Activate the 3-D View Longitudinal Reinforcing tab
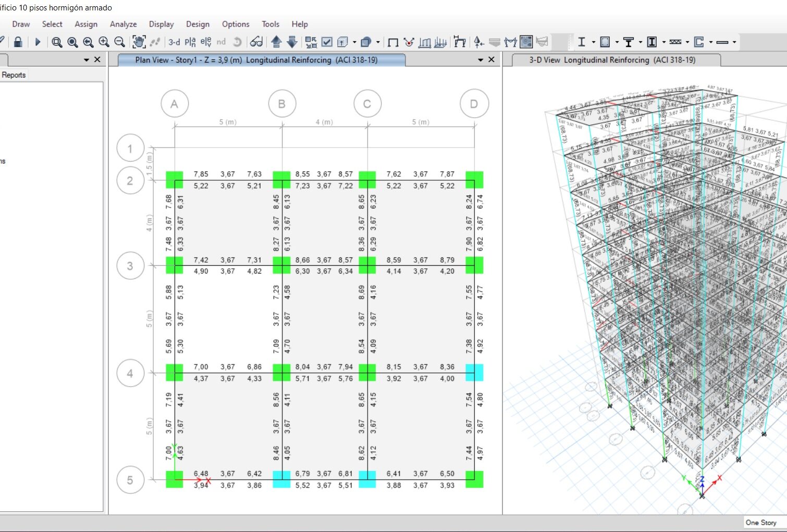Viewport: 787px width, 532px height. [x=617, y=60]
